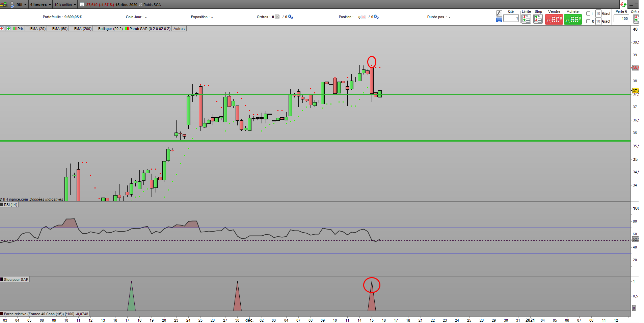Open the 4 heures timeframe dropdown

(41, 5)
